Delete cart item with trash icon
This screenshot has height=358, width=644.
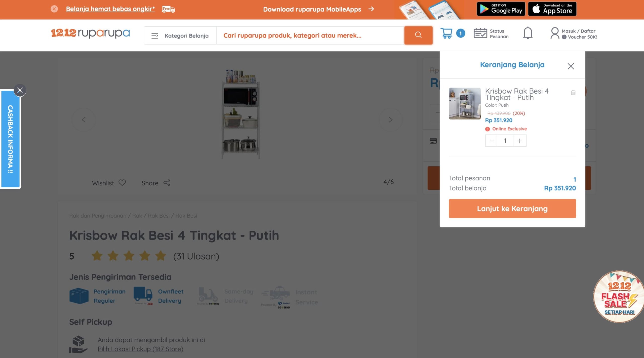(573, 92)
